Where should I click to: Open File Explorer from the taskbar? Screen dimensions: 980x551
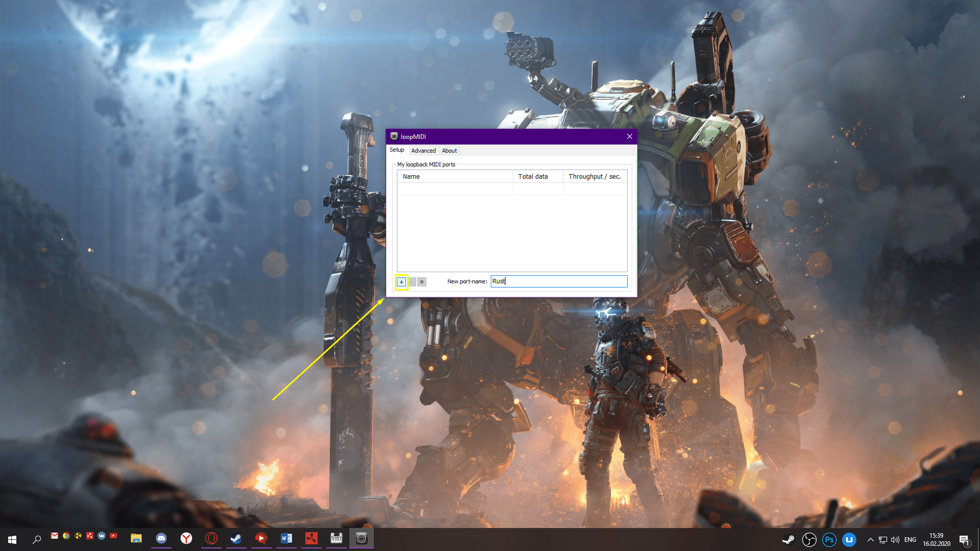click(x=136, y=539)
